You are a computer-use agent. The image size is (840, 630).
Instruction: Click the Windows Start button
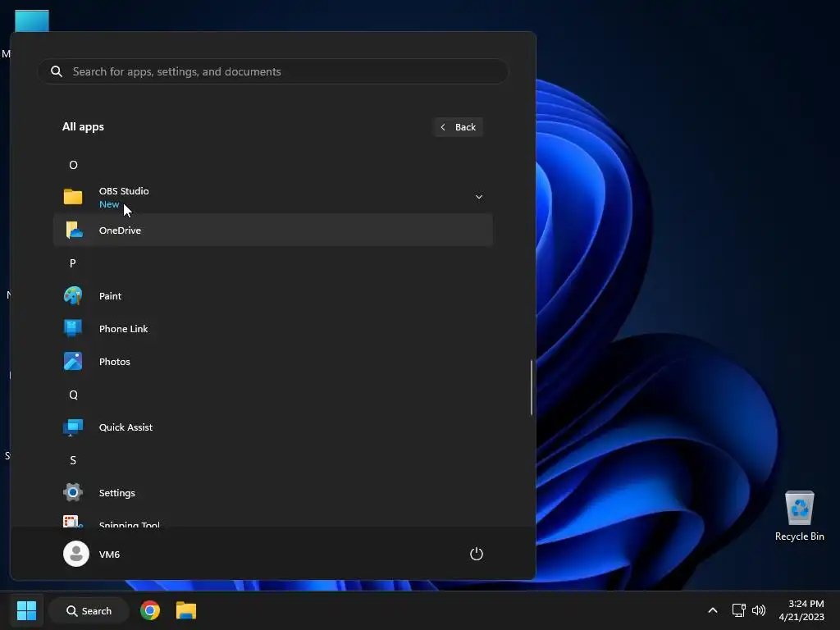26,610
